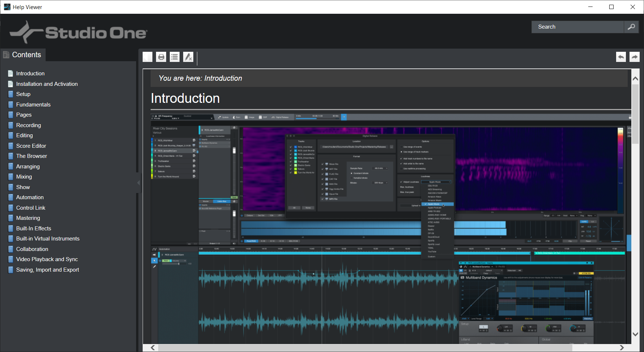644x352 pixels.
Task: Click inside the Search field
Action: [576, 26]
